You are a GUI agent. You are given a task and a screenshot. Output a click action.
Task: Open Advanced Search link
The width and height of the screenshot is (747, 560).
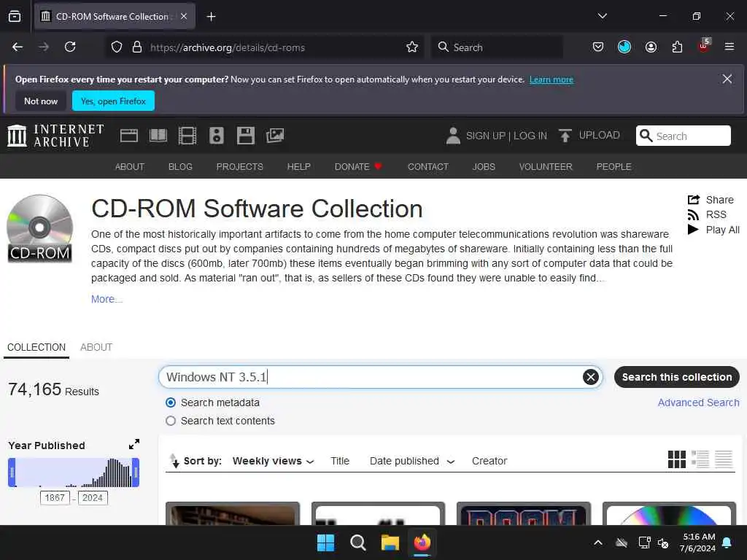tap(698, 402)
